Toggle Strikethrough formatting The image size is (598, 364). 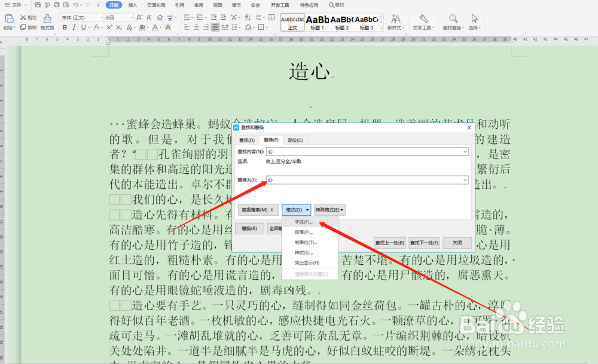pos(96,27)
